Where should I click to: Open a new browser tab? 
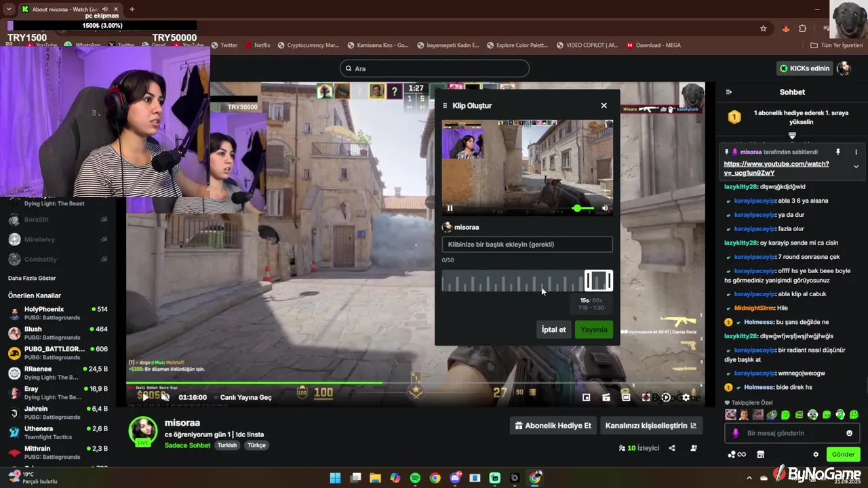point(132,9)
